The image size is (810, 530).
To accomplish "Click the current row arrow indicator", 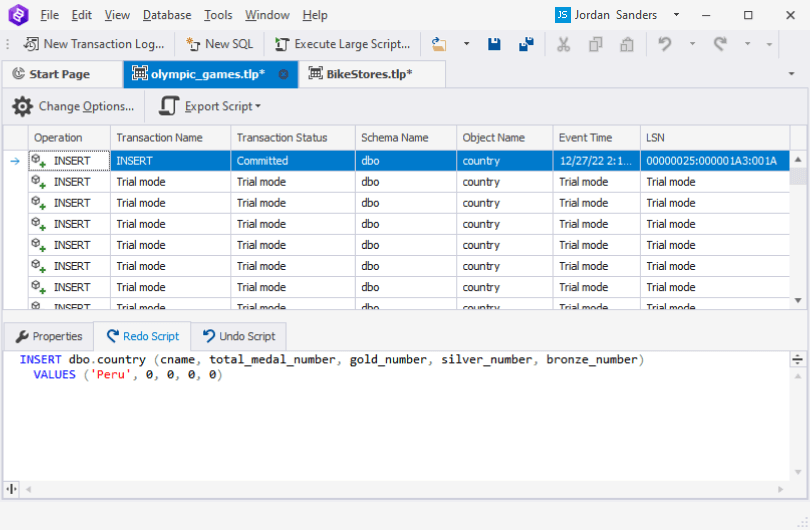I will [15, 161].
